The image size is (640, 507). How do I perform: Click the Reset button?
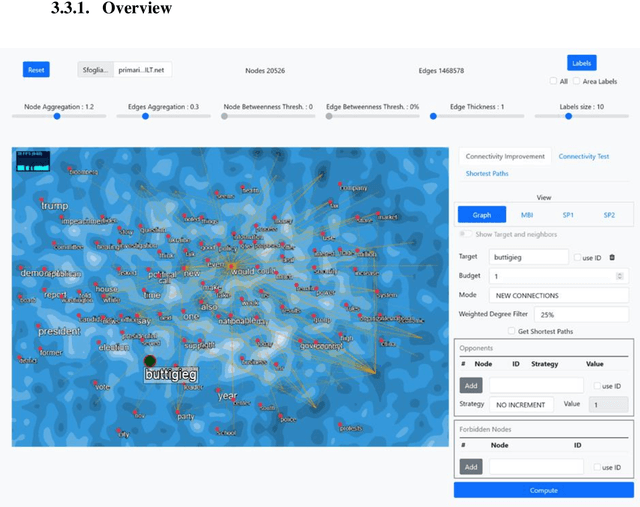(x=36, y=70)
